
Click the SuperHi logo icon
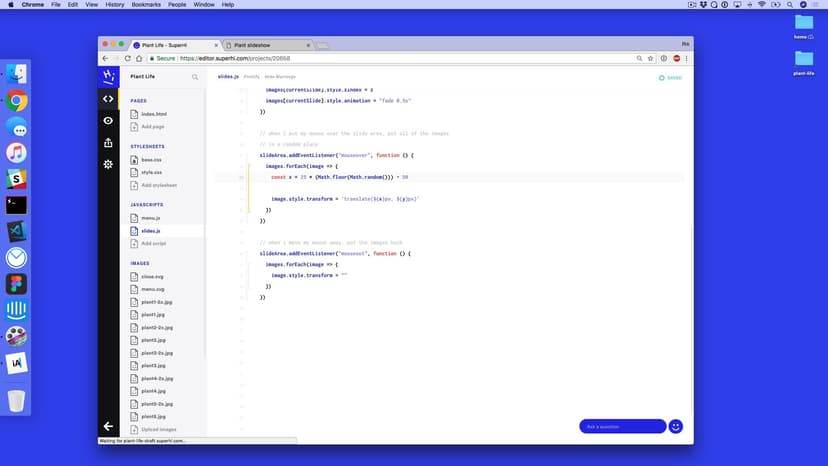click(x=108, y=76)
